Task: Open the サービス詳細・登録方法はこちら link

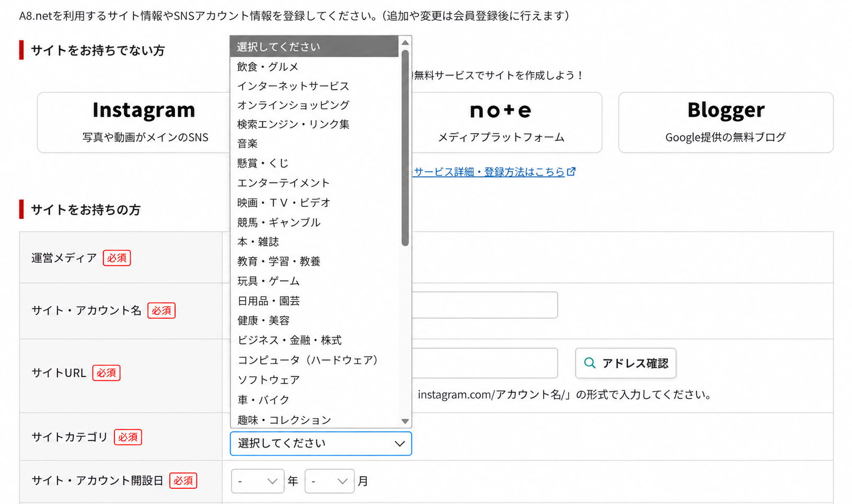Action: point(489,172)
